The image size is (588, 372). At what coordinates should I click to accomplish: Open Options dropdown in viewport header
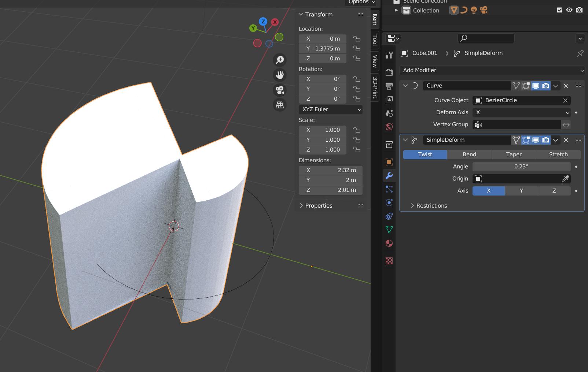(x=361, y=2)
